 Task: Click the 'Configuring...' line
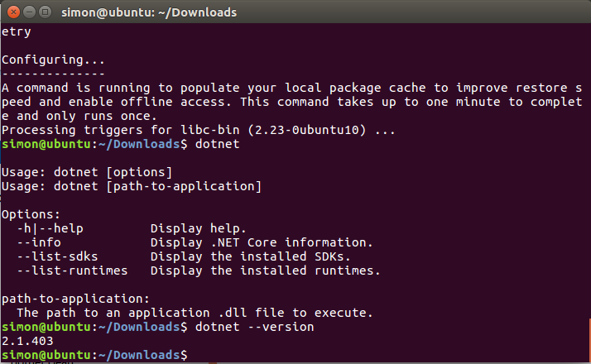[x=53, y=60]
